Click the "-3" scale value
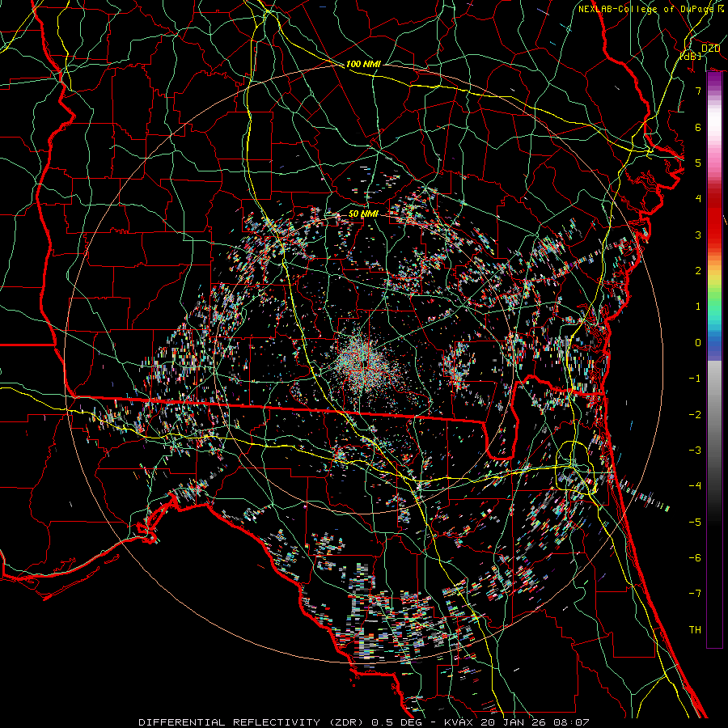The image size is (728, 728). tap(695, 450)
